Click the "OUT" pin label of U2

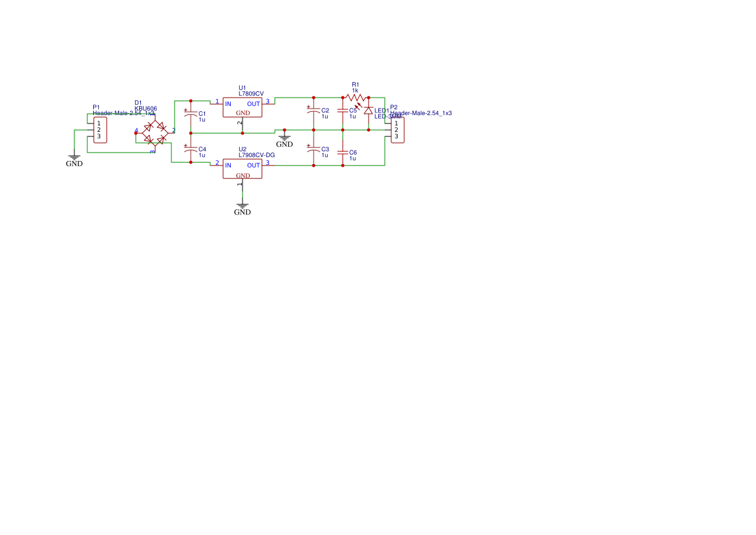(254, 165)
